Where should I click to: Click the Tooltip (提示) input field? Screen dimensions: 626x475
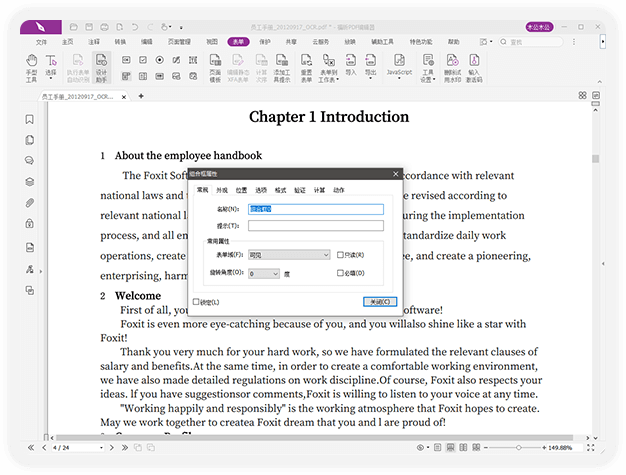[316, 226]
